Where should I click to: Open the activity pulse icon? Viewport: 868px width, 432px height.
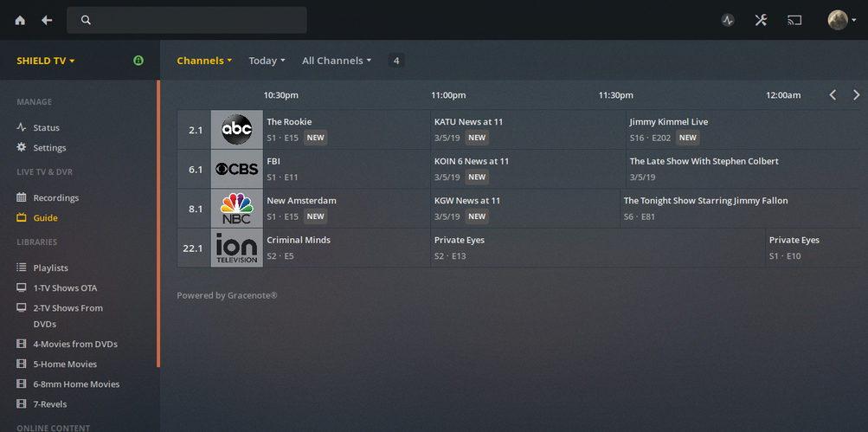coord(728,21)
